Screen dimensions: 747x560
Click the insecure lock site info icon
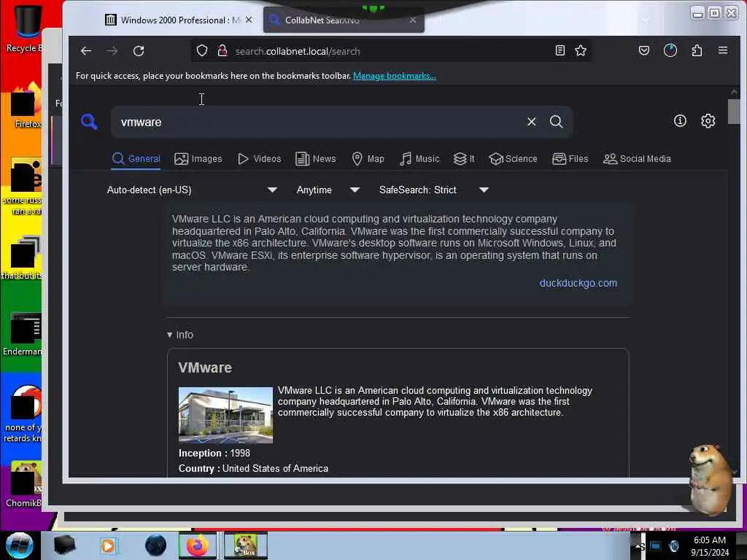click(222, 51)
